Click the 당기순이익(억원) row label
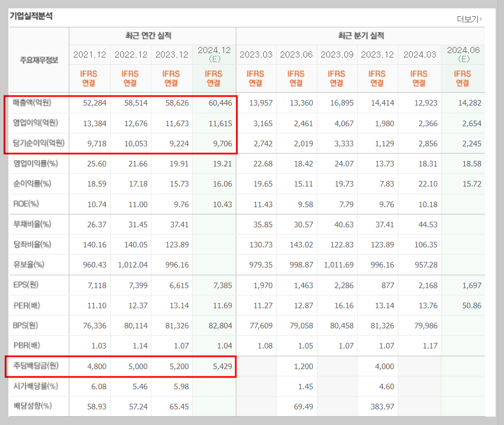The height and width of the screenshot is (425, 504). point(39,144)
